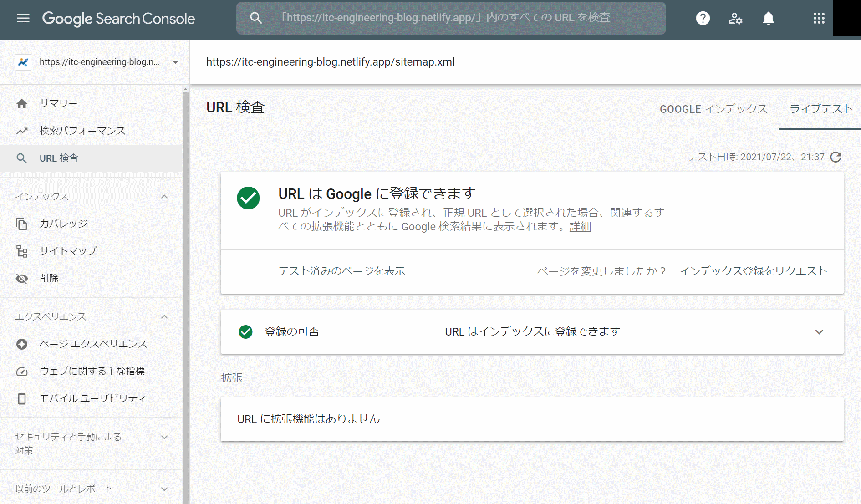Collapse the エクスペリエンス section
This screenshot has width=861, height=504.
click(164, 317)
